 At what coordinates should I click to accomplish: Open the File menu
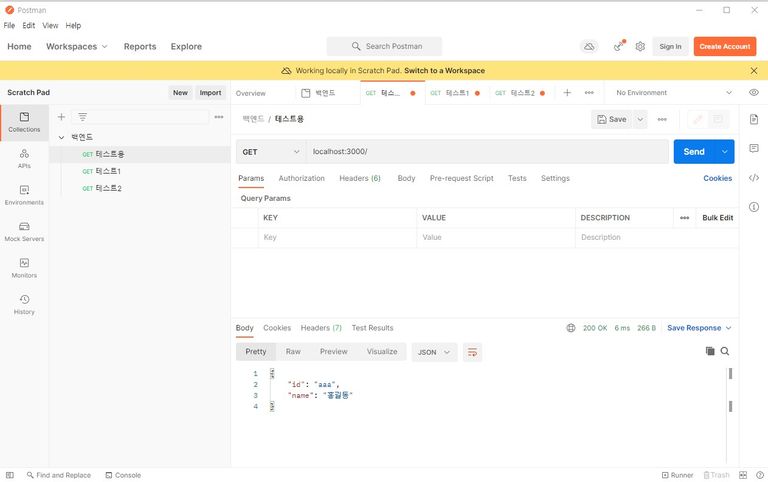pos(9,25)
